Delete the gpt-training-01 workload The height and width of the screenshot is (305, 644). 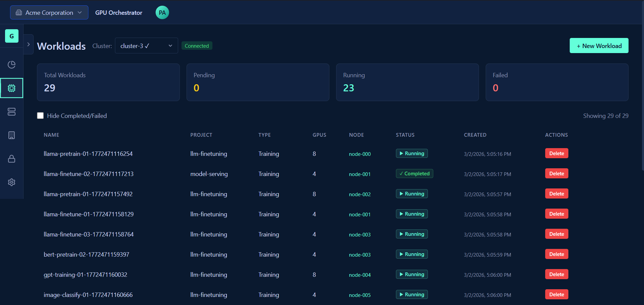pyautogui.click(x=556, y=274)
